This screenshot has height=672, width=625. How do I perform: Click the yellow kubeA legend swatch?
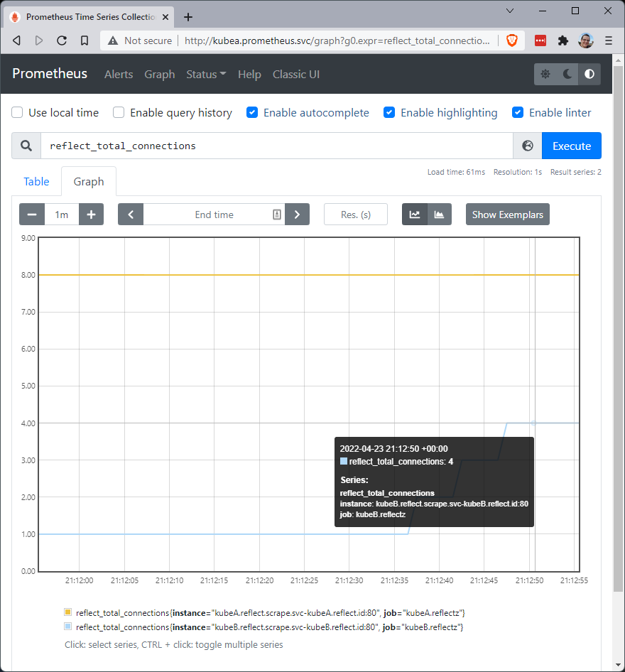pos(68,612)
